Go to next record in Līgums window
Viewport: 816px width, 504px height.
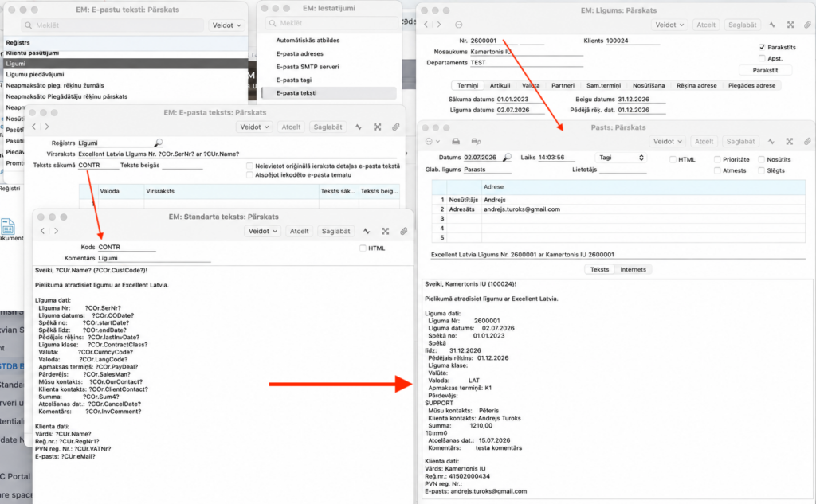[x=439, y=25]
